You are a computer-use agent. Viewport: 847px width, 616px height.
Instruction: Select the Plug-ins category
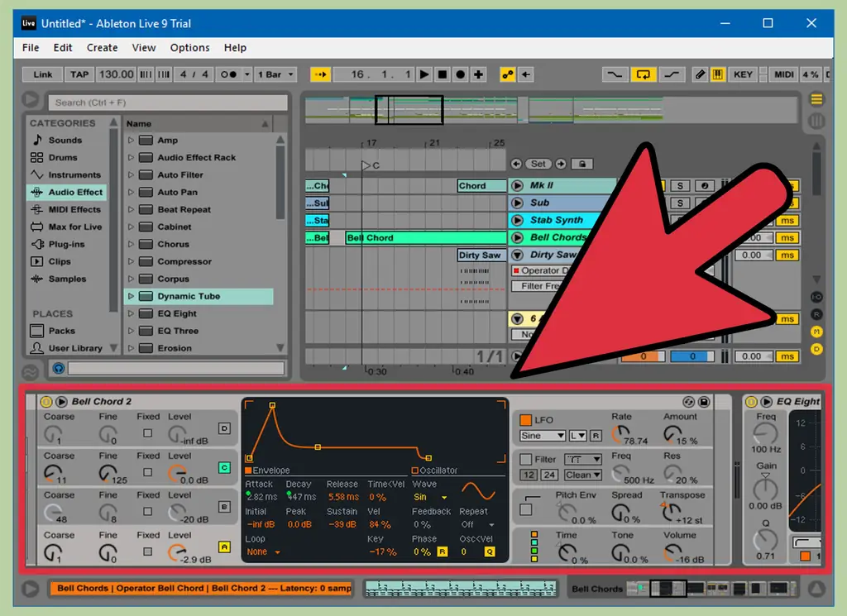pos(66,244)
